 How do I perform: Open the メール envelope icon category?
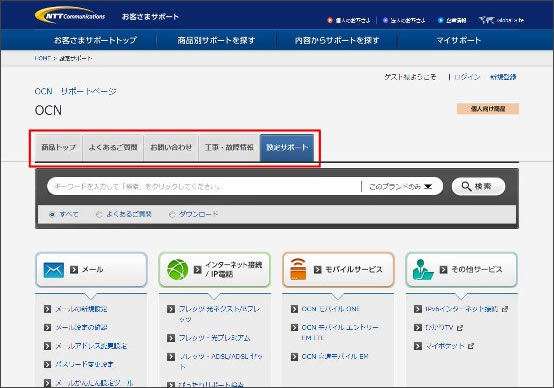pos(54,270)
